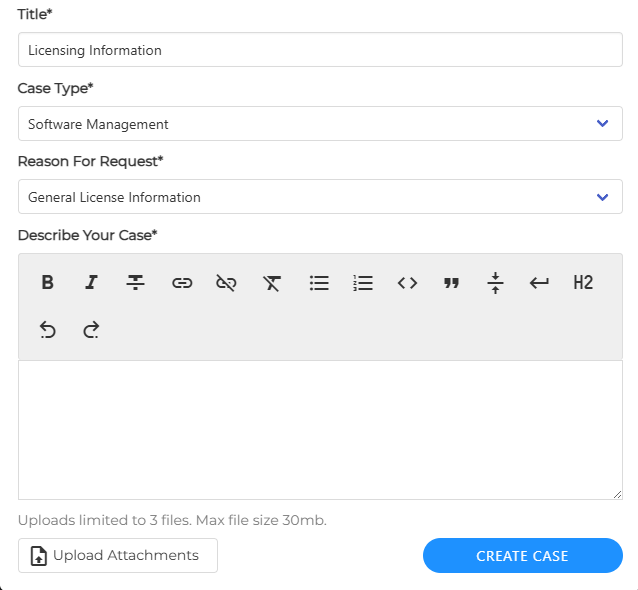638x590 pixels.
Task: Click the Upload Attachments button
Action: pos(118,556)
